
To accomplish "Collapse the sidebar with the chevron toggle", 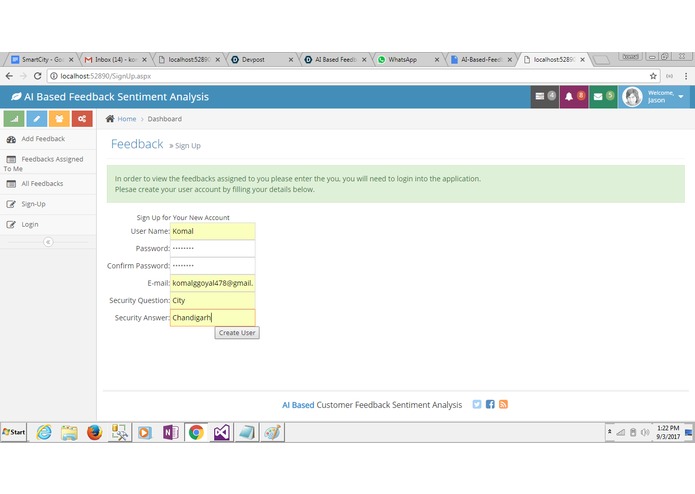I will [x=48, y=242].
